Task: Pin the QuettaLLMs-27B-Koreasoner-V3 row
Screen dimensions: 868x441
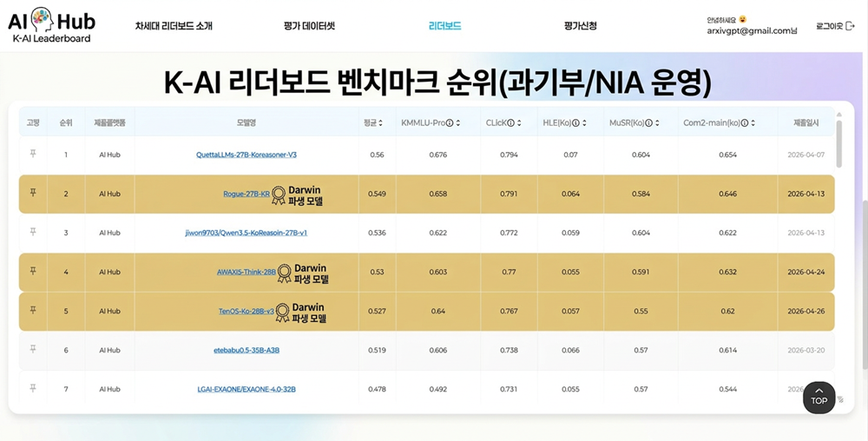Action: (33, 154)
